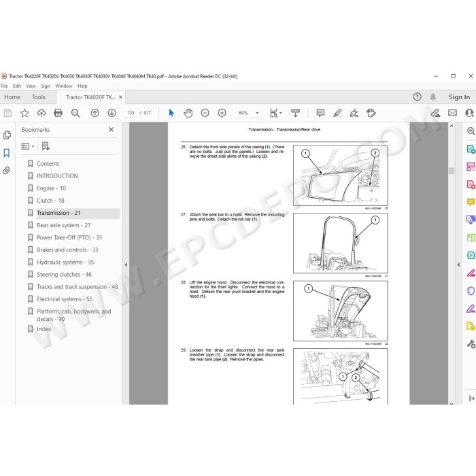Select the arrow selection tool
Screen dimensions: 476x476
point(171,114)
